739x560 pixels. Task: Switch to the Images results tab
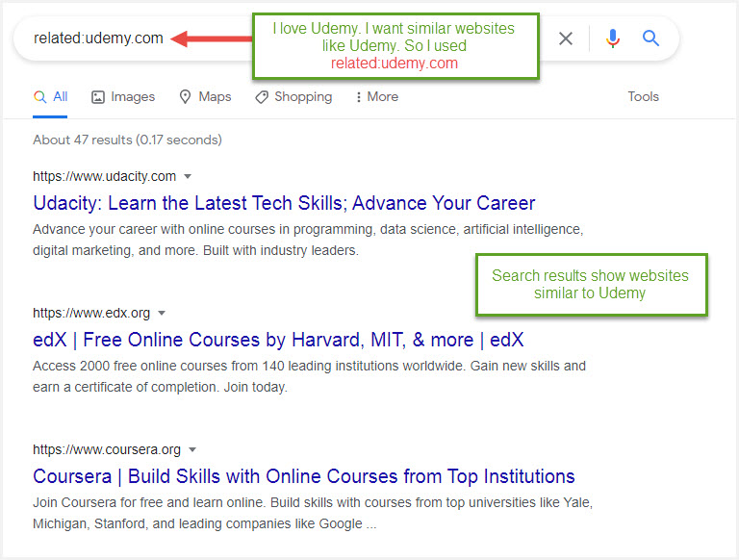point(132,97)
